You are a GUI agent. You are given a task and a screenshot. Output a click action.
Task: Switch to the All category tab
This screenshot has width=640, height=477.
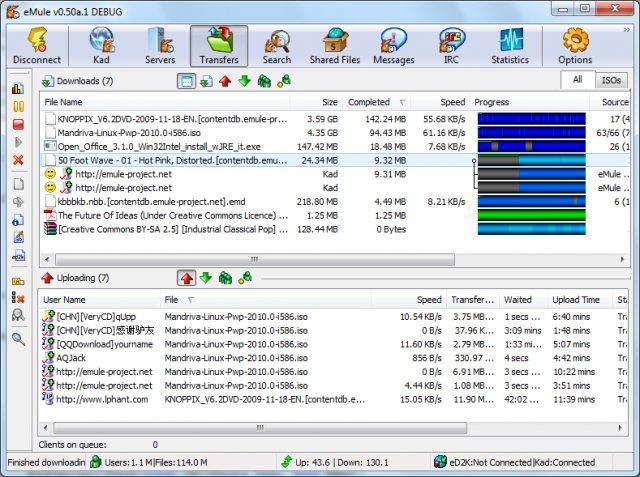(578, 80)
